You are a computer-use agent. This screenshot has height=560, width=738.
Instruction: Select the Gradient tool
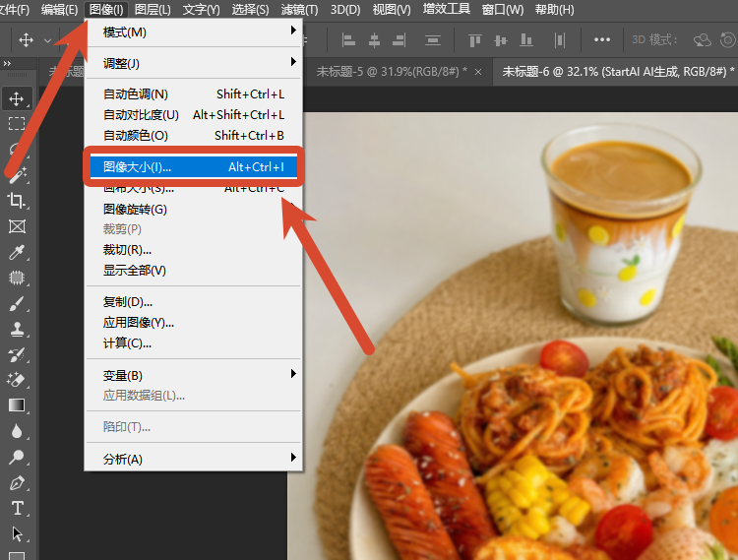17,405
